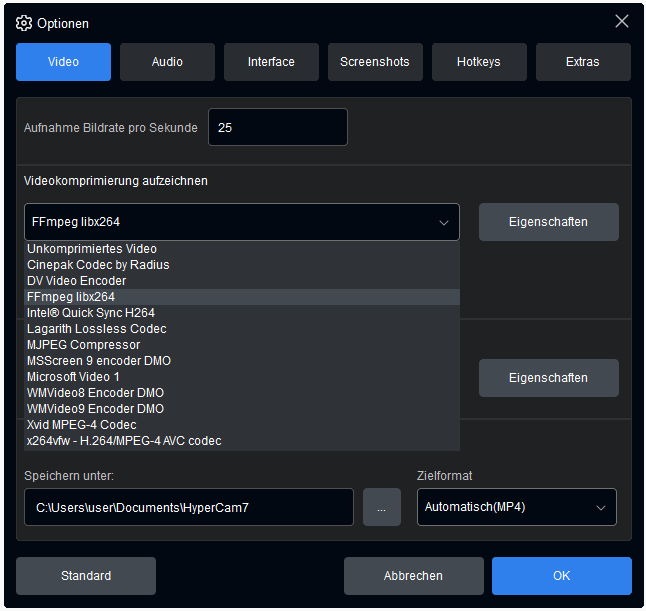Click the Optionen gear icon in title bar
Image resolution: width=646 pixels, height=611 pixels.
pyautogui.click(x=24, y=22)
